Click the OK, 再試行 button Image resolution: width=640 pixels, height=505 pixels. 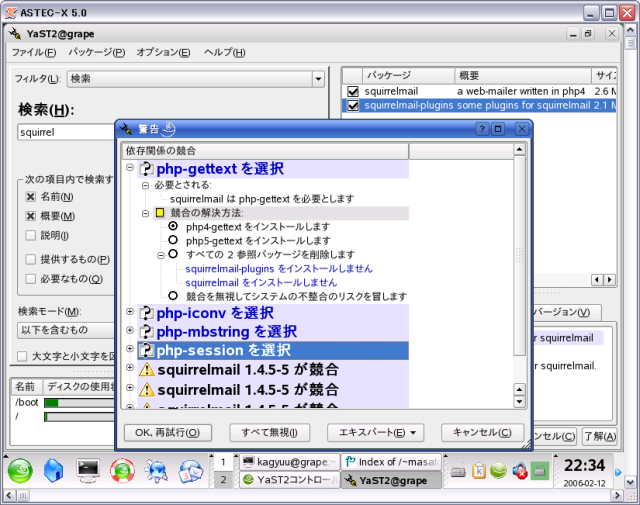167,433
